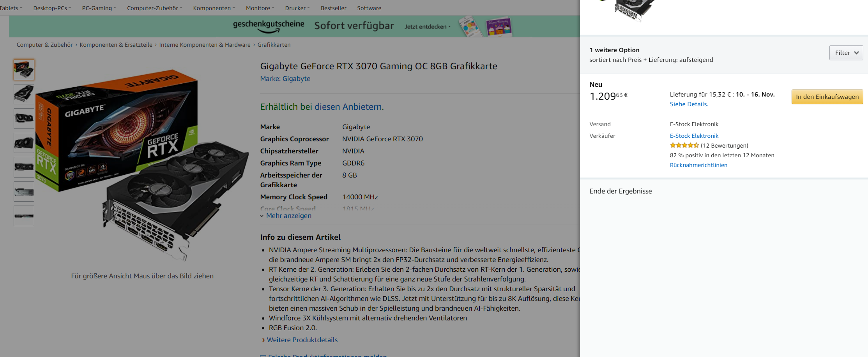Click the 'Lieferung für 15,32 €' delivery text
The height and width of the screenshot is (357, 868).
point(701,95)
